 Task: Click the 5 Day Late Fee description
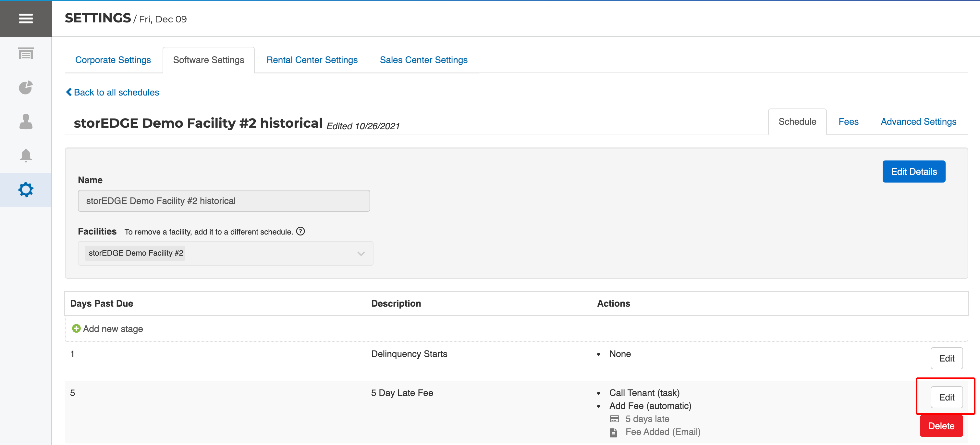[402, 392]
